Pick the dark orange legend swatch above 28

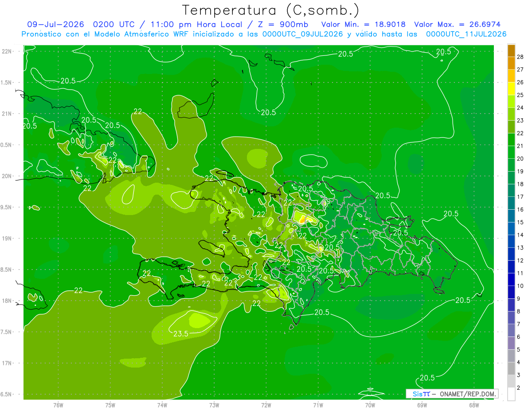pyautogui.click(x=511, y=51)
